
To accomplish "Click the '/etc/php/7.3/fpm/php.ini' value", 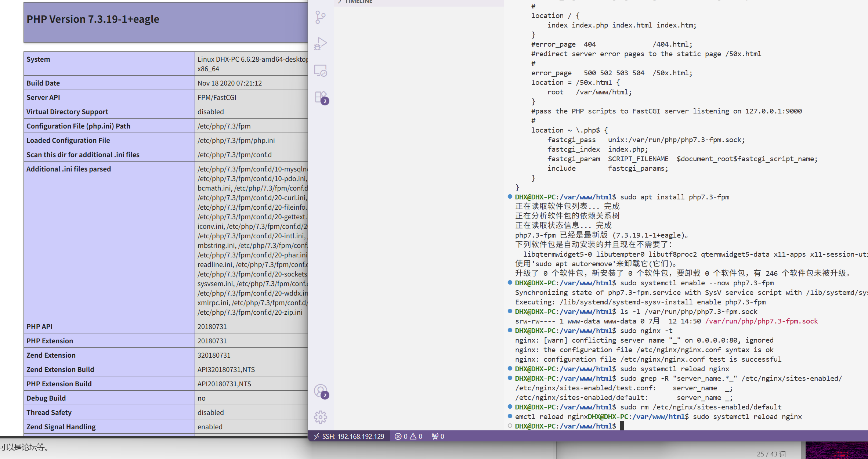I will [x=236, y=140].
